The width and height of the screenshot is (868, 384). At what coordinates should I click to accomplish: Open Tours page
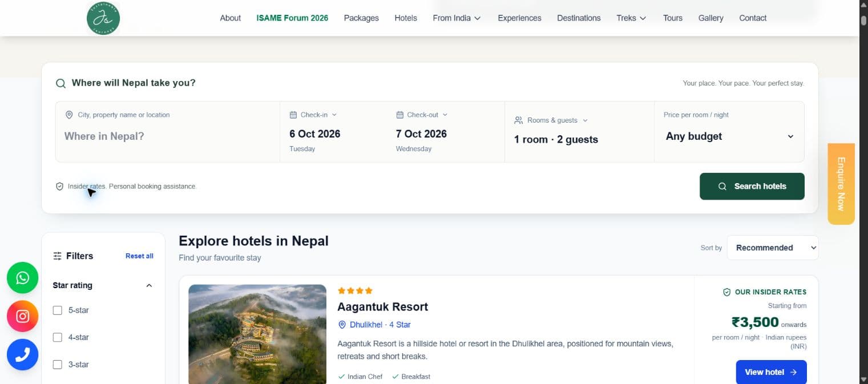click(x=673, y=18)
